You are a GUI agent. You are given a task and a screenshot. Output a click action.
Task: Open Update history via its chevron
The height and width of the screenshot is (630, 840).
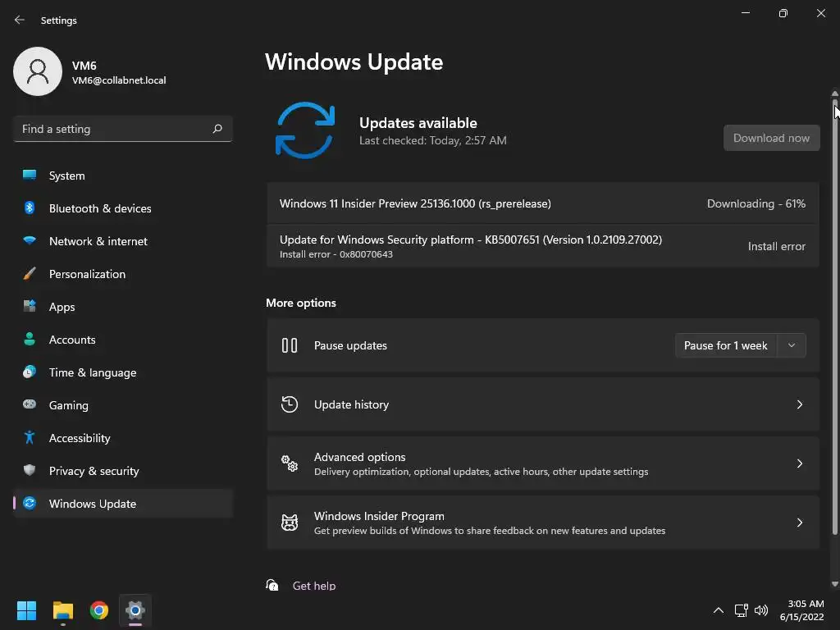coord(799,404)
